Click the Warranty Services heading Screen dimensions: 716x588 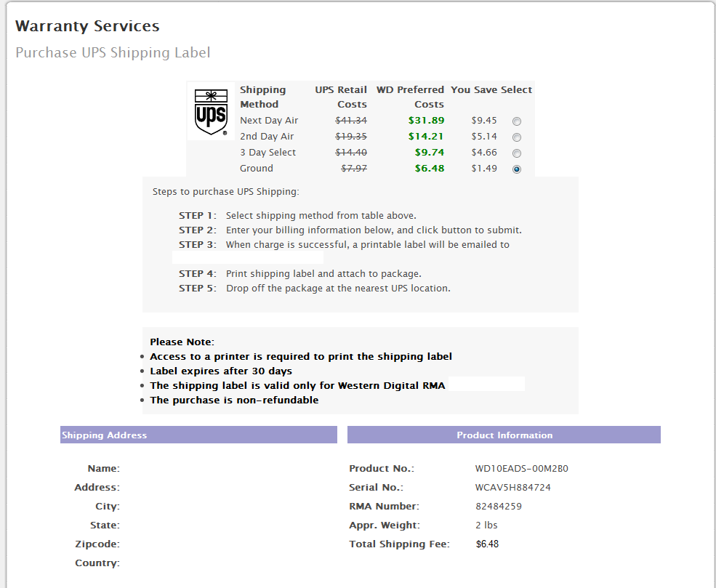87,26
